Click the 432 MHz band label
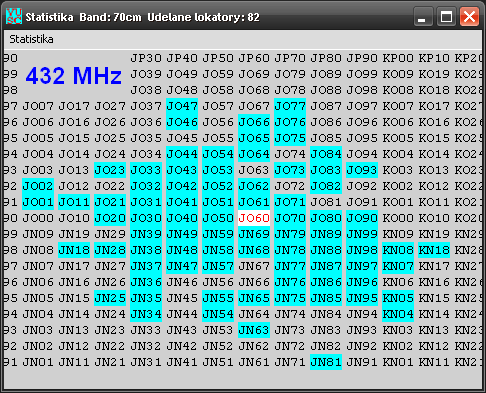The height and width of the screenshot is (393, 486). 74,76
